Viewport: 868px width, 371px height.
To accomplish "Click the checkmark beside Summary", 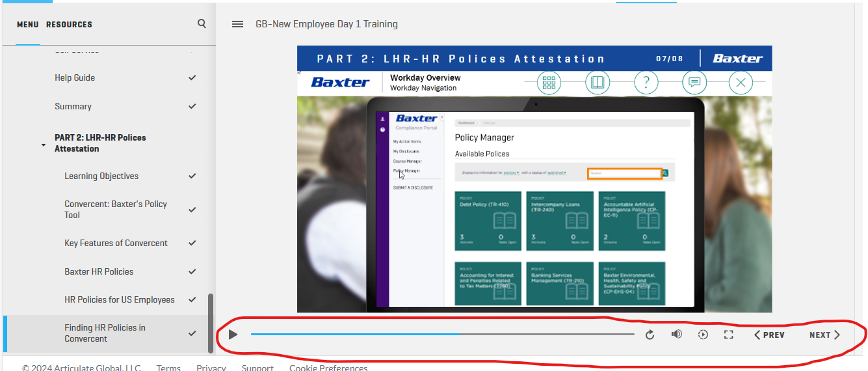I will point(192,106).
